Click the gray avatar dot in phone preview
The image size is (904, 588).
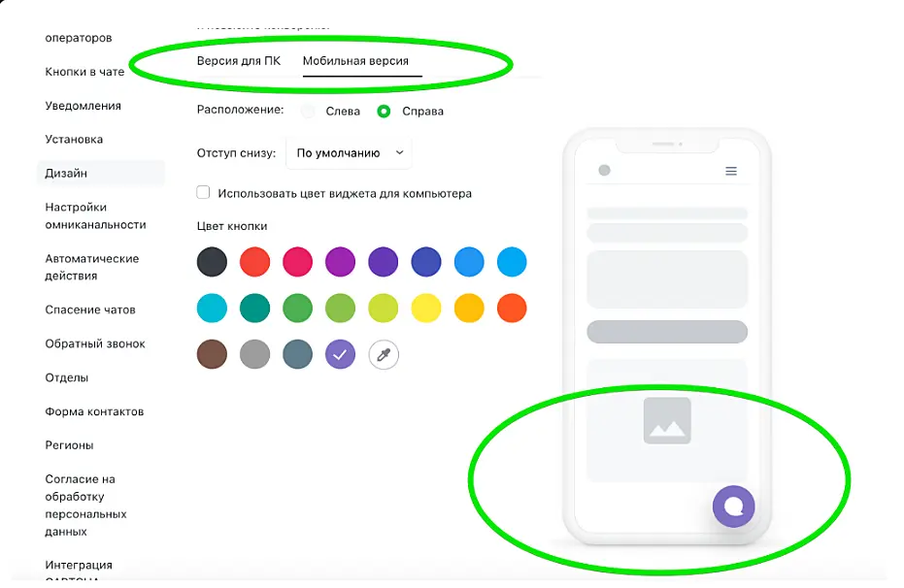point(604,170)
